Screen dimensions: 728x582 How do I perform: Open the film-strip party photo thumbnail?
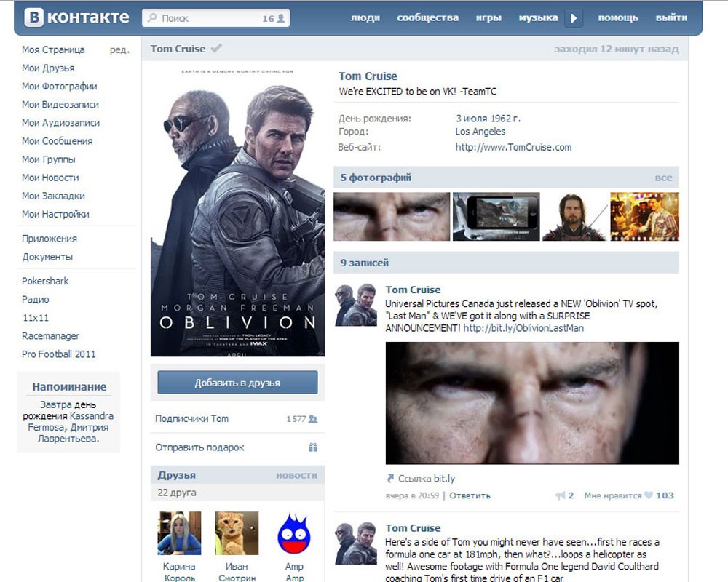(644, 216)
